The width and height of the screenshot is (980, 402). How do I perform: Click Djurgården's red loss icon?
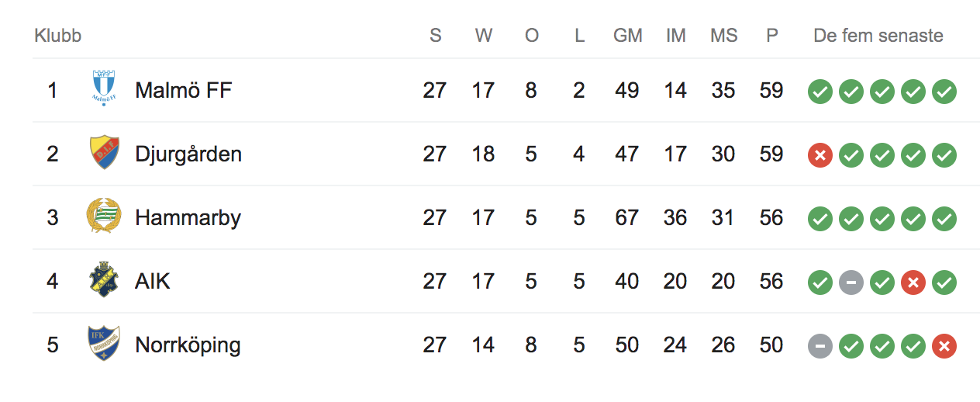pos(820,155)
